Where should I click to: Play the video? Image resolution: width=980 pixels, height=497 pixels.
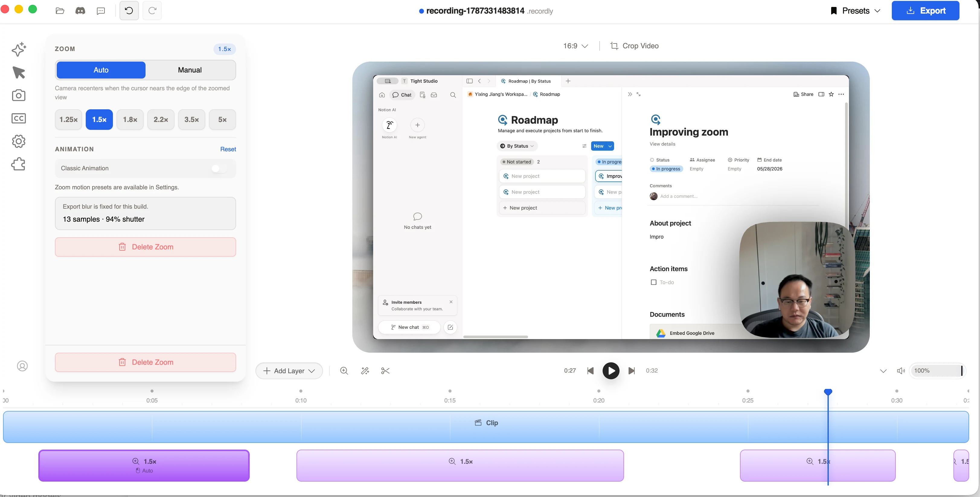(x=611, y=371)
